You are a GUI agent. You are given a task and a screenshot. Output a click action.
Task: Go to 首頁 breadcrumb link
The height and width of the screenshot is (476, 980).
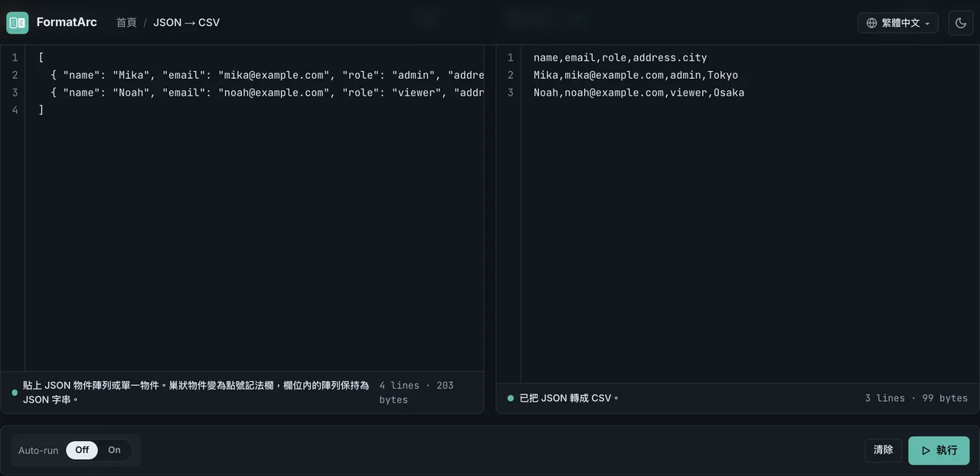tap(126, 22)
